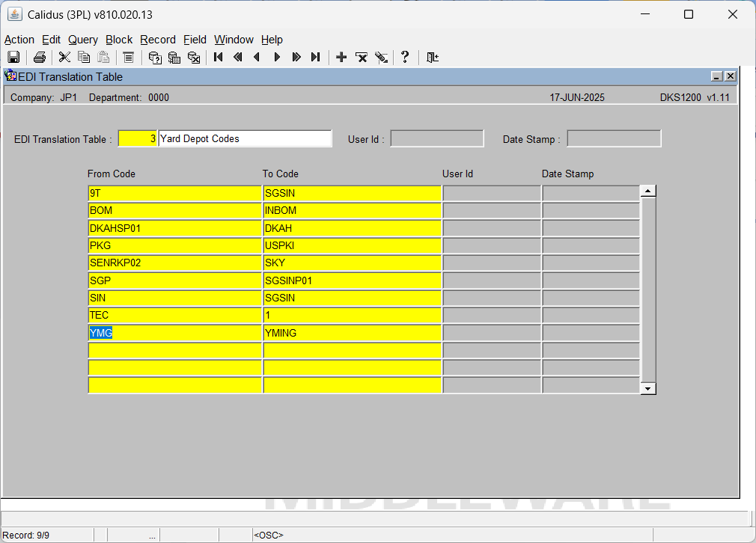Select From Code cell BOM
The width and height of the screenshot is (756, 543).
point(175,211)
